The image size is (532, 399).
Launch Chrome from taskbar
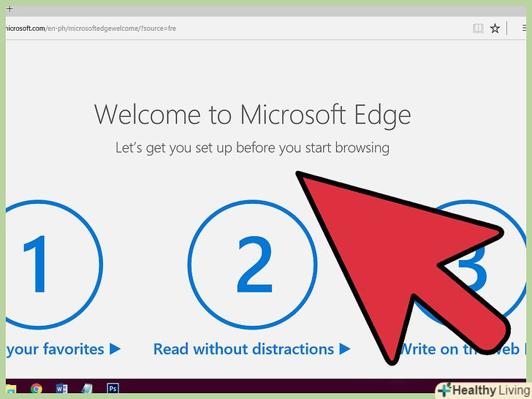(x=37, y=389)
